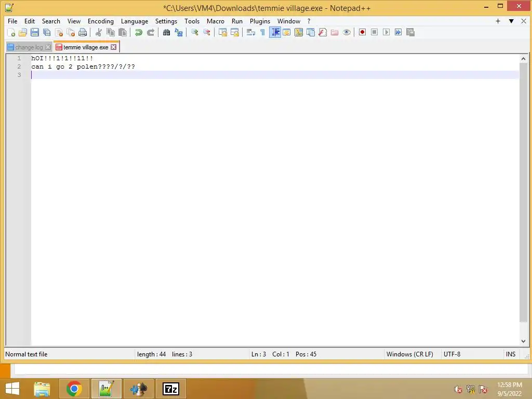This screenshot has width=532, height=399.
Task: Open the Plugins menu
Action: coord(260,21)
